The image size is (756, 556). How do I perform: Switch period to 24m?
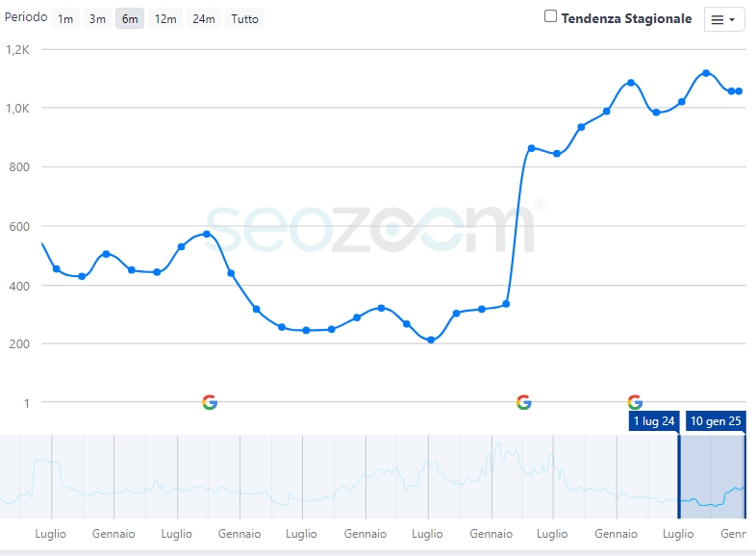click(204, 19)
